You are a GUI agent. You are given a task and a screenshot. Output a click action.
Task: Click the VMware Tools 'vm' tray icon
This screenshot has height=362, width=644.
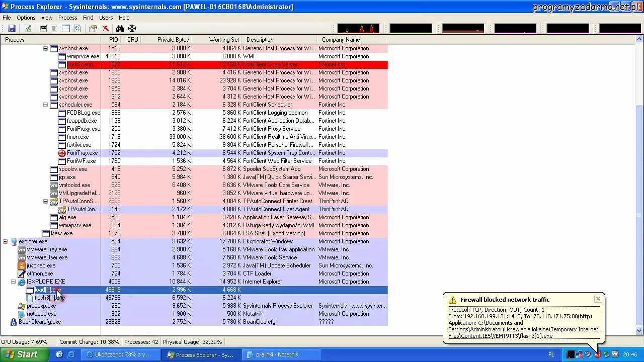[x=615, y=354]
